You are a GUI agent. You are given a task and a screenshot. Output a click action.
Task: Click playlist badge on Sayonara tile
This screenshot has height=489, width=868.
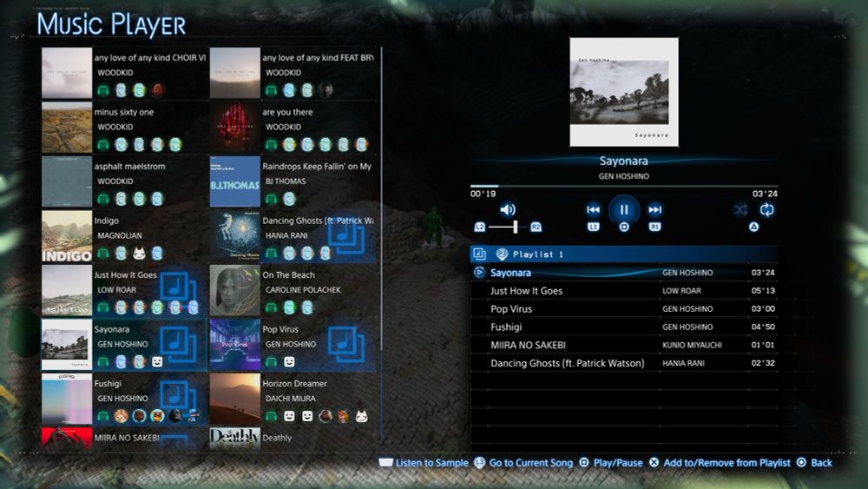coord(178,345)
